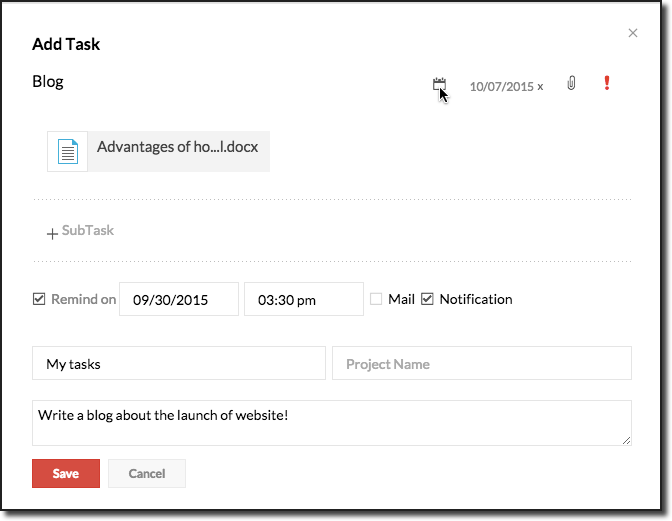This screenshot has width=672, height=521.
Task: Disable the Notification checkbox
Action: [x=427, y=299]
